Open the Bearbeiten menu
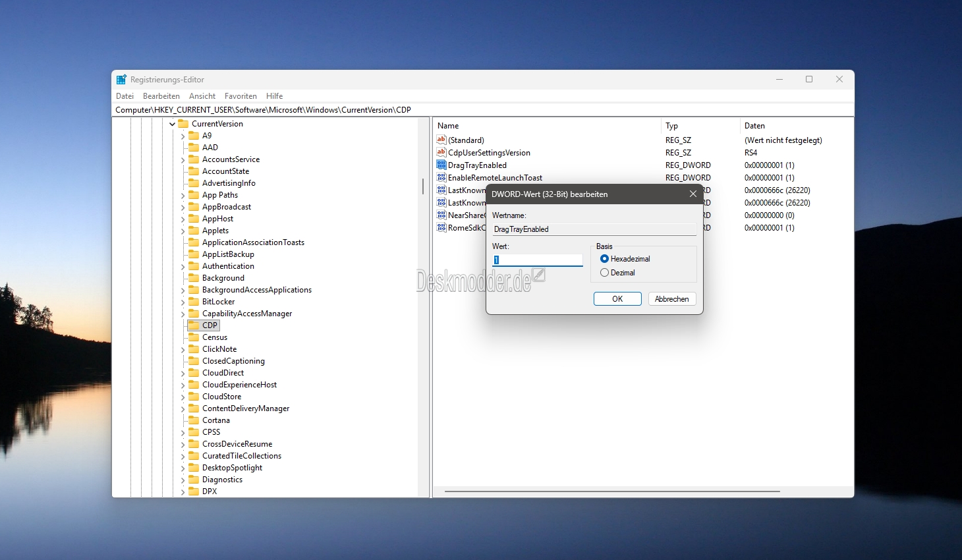The height and width of the screenshot is (560, 962). tap(161, 96)
